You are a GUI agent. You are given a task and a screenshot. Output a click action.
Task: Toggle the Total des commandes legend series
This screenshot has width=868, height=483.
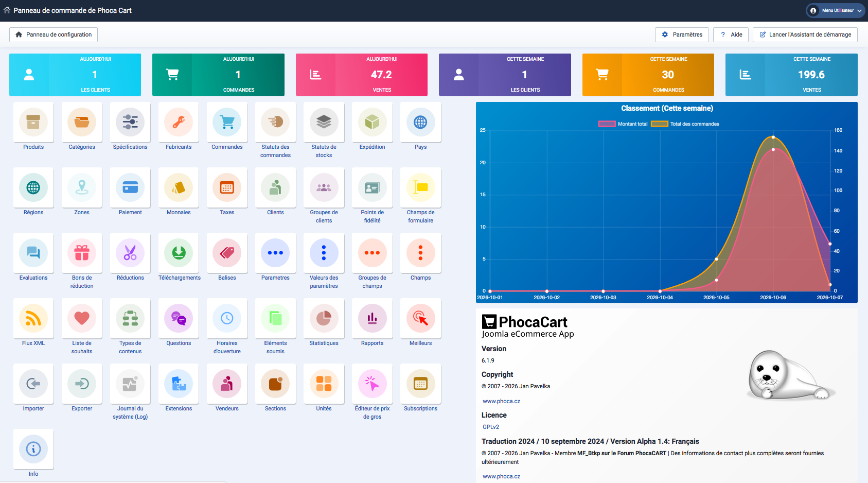point(685,124)
